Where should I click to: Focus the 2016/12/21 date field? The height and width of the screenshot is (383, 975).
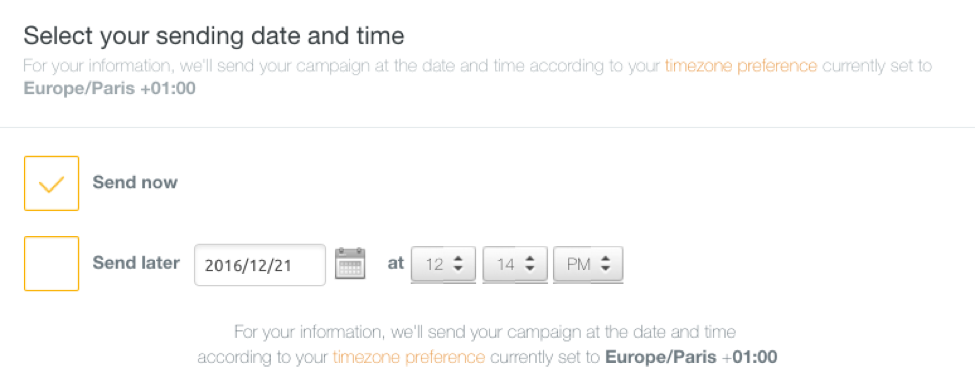[260, 265]
